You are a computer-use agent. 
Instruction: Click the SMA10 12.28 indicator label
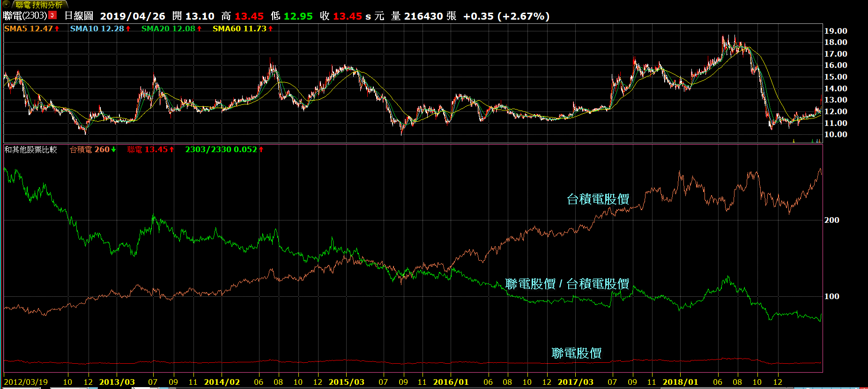[97, 29]
